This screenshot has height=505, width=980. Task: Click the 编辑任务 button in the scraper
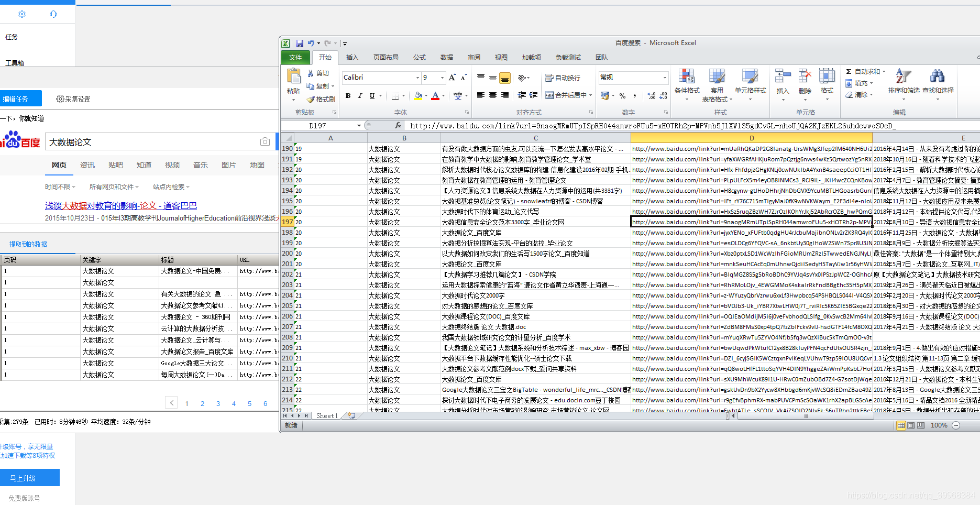21,98
